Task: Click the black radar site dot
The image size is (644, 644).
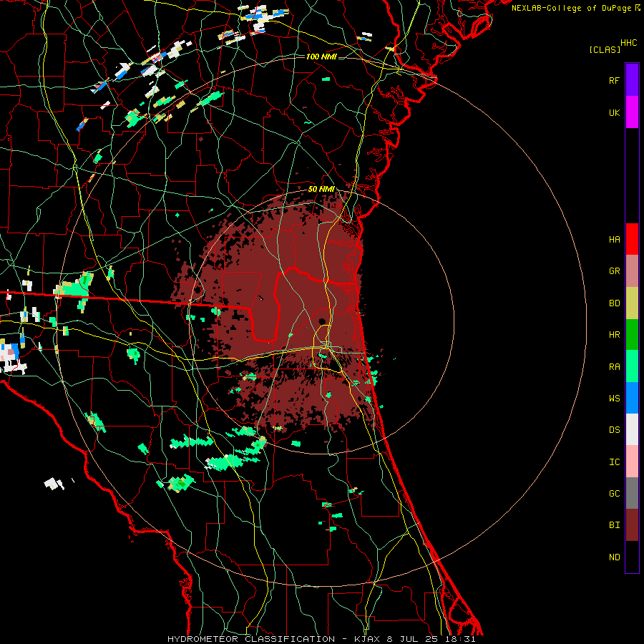Action: [322, 321]
